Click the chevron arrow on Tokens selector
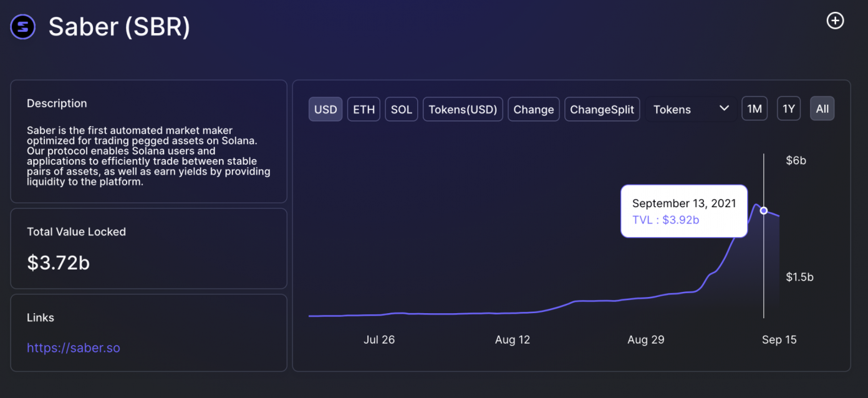 pyautogui.click(x=724, y=108)
